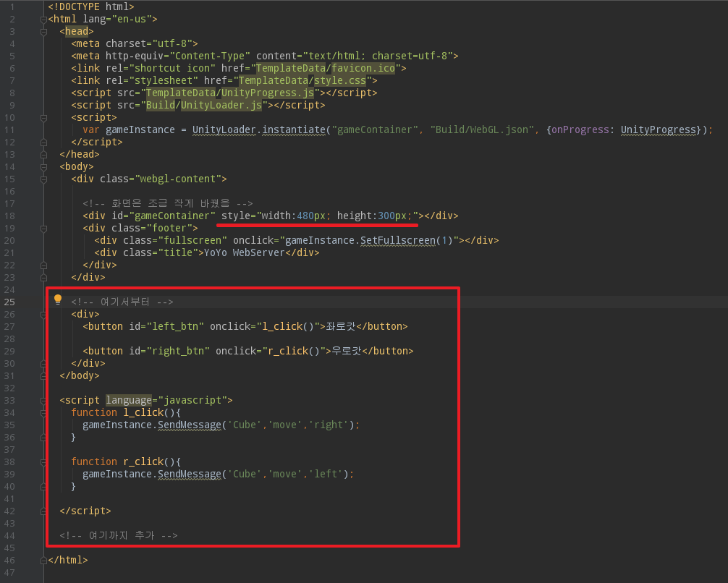The image size is (728, 583).
Task: Fold the webgl-content div on line 15
Action: click(x=43, y=179)
